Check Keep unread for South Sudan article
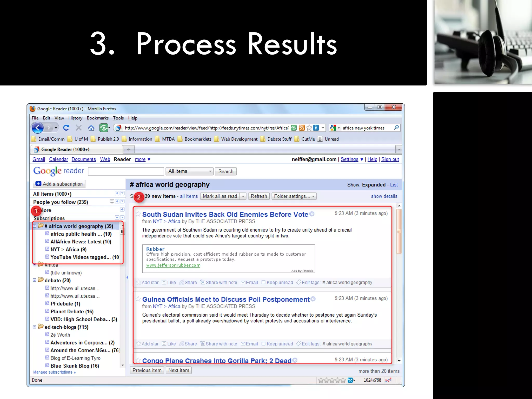The image size is (532, 399). pos(263,282)
